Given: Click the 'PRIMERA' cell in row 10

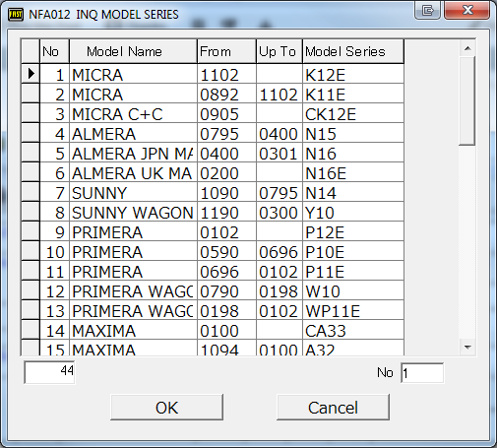Looking at the screenshot, I should [133, 251].
